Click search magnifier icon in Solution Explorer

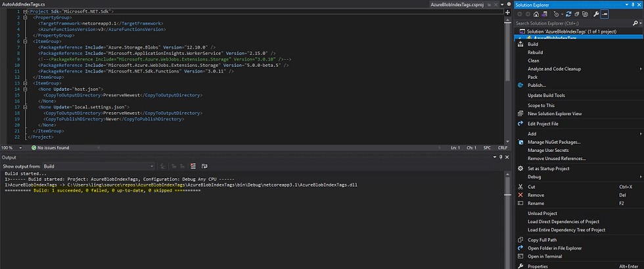click(x=635, y=24)
